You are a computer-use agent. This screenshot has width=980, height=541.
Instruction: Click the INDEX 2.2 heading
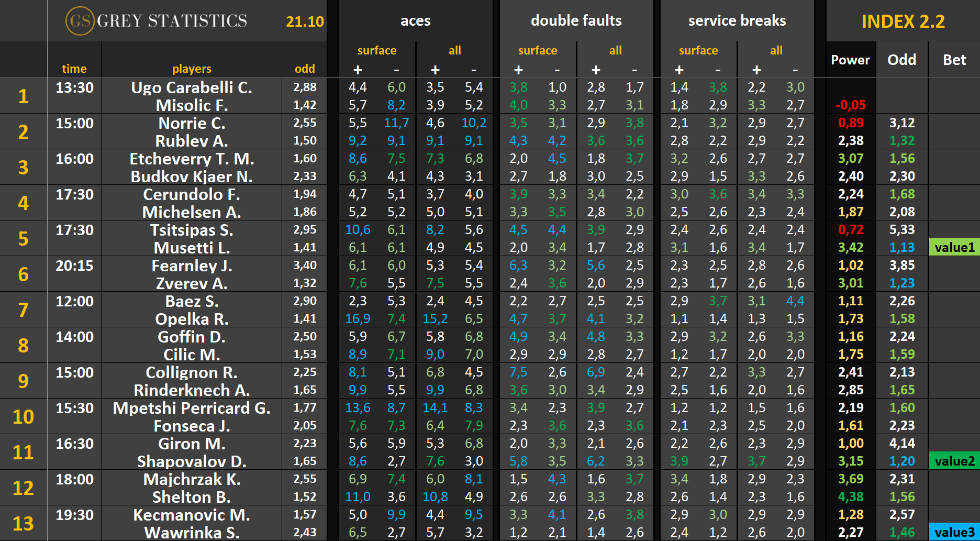(903, 21)
